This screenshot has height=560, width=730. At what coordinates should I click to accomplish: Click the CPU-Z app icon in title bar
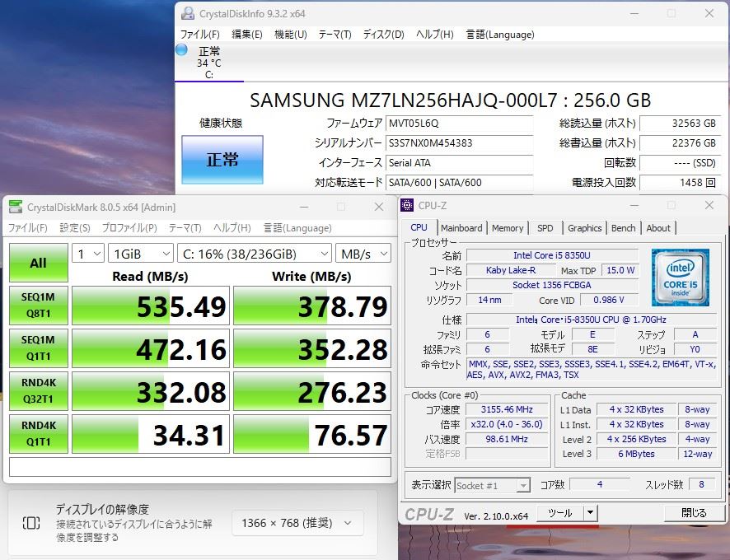click(407, 205)
